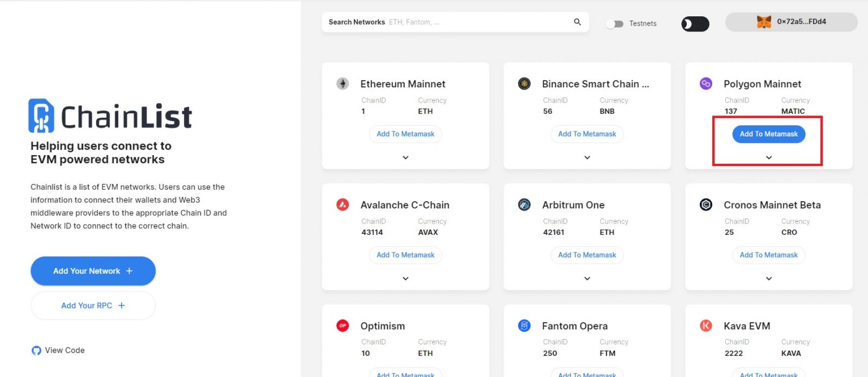Screen dimensions: 868x377
Task: Open the View Code link
Action: point(58,350)
